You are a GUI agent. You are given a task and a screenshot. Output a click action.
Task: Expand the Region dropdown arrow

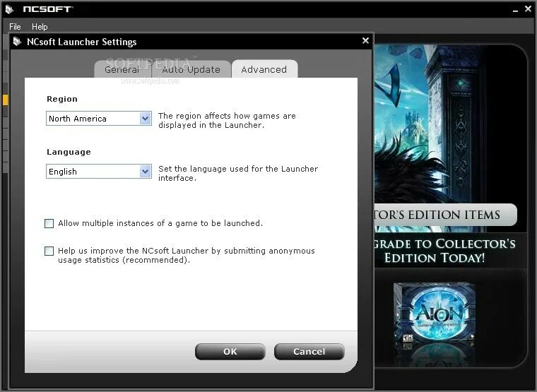pos(146,119)
